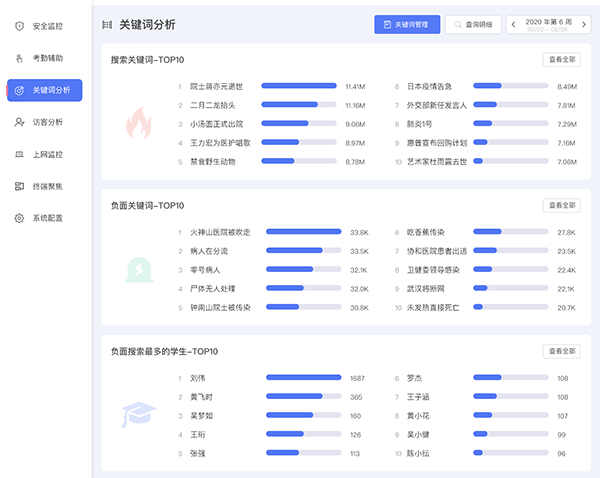Click the 终端聚焦 terminal icon
The image size is (600, 478).
[19, 186]
